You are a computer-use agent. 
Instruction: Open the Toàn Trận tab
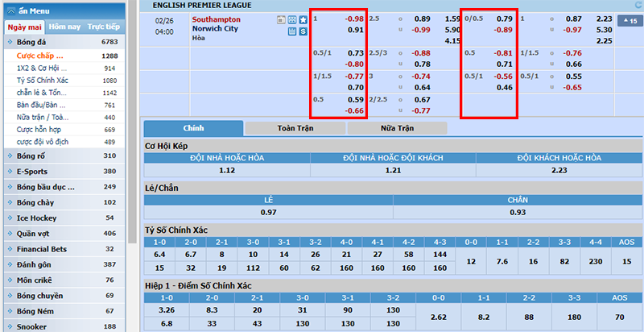(x=294, y=128)
